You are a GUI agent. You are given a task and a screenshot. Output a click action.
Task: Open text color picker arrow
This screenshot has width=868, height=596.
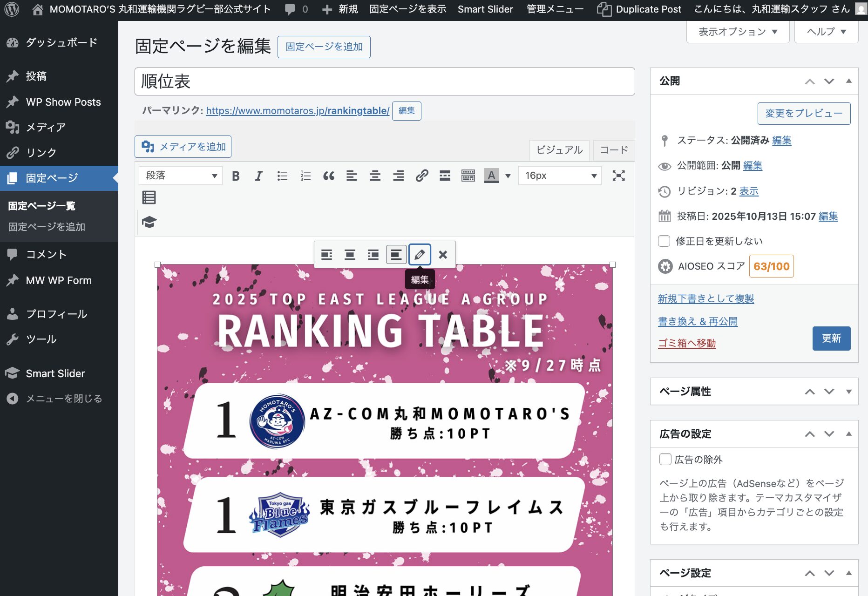(508, 176)
